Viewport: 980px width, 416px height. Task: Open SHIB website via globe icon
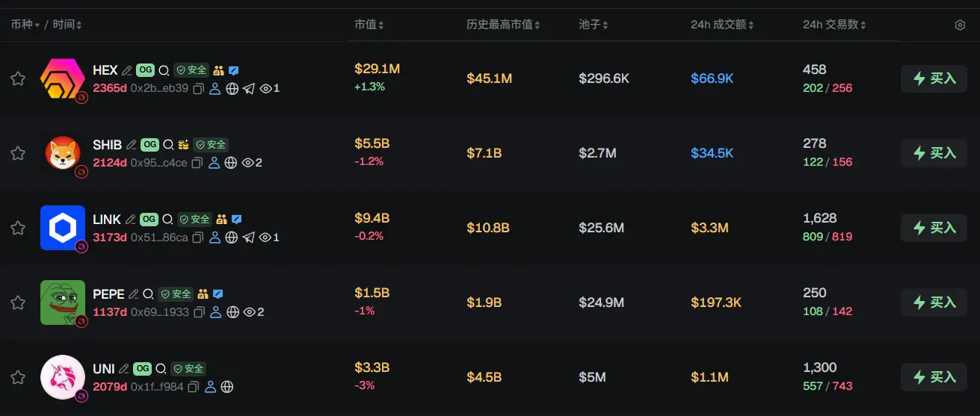tap(231, 163)
